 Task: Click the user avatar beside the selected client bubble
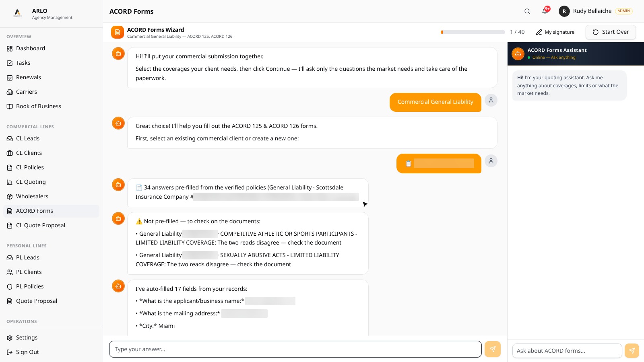[491, 161]
